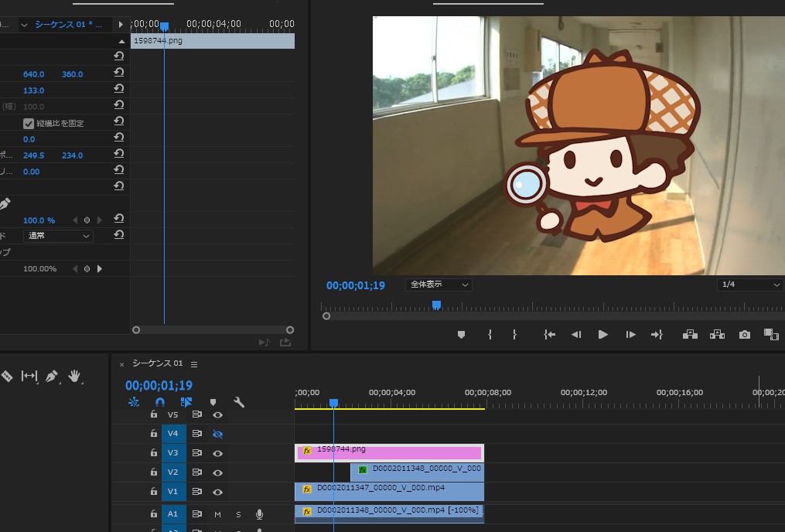Open the 1/4 playback resolution dropdown
This screenshot has width=785, height=532.
pyautogui.click(x=750, y=285)
